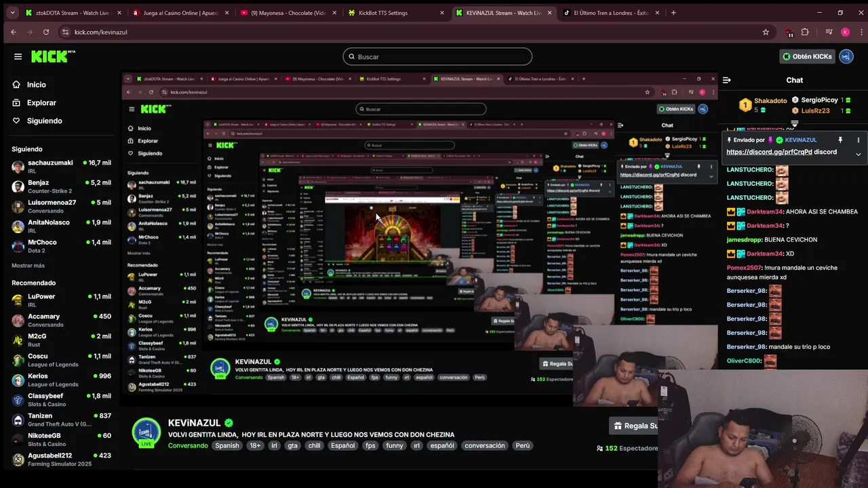This screenshot has width=868, height=488.
Task: Click jamesdropp username in chat
Action: click(x=745, y=240)
